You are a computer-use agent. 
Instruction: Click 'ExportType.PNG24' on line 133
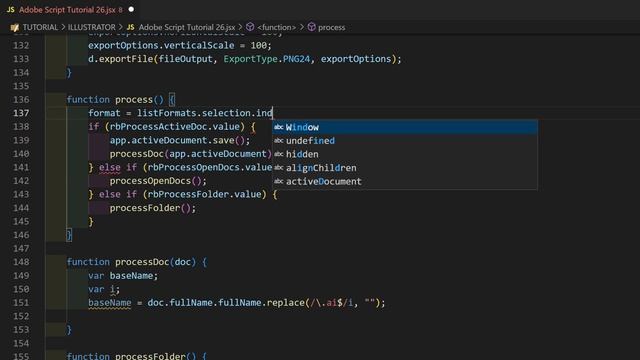pyautogui.click(x=267, y=59)
